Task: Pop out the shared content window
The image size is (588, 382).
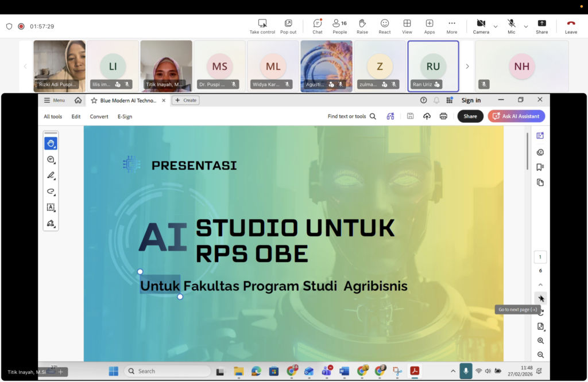Action: pyautogui.click(x=288, y=24)
